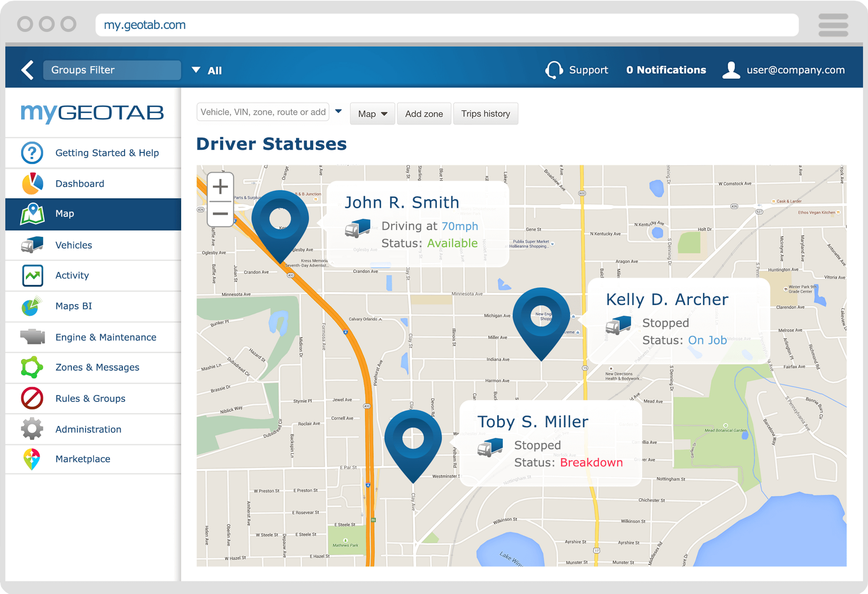Open the Map section in the sidebar
Image resolution: width=868 pixels, height=594 pixels.
coord(64,214)
